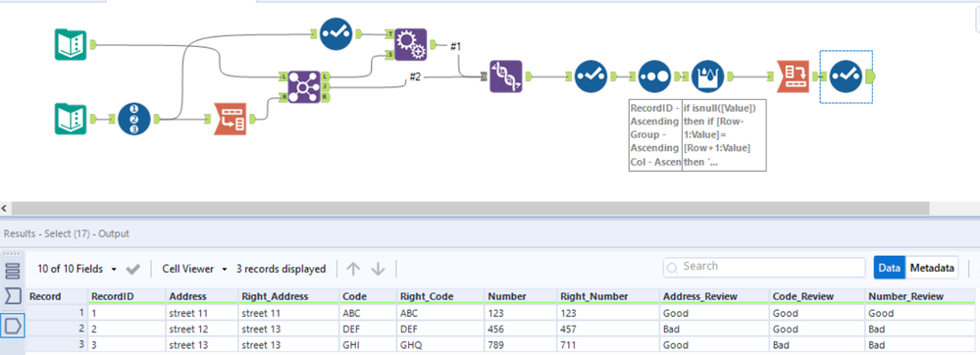Click the canvas scroll-left arrow
Screen dimensions: 980x355
click(x=5, y=208)
